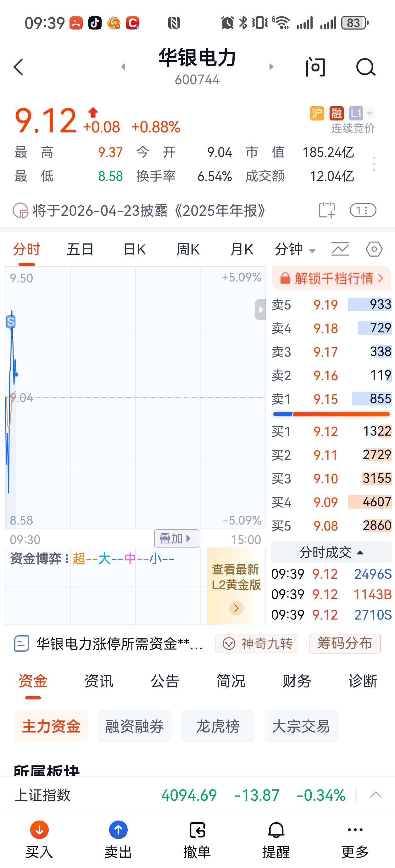The image size is (395, 868).
Task: Select the 日K chart tab
Action: click(x=135, y=249)
